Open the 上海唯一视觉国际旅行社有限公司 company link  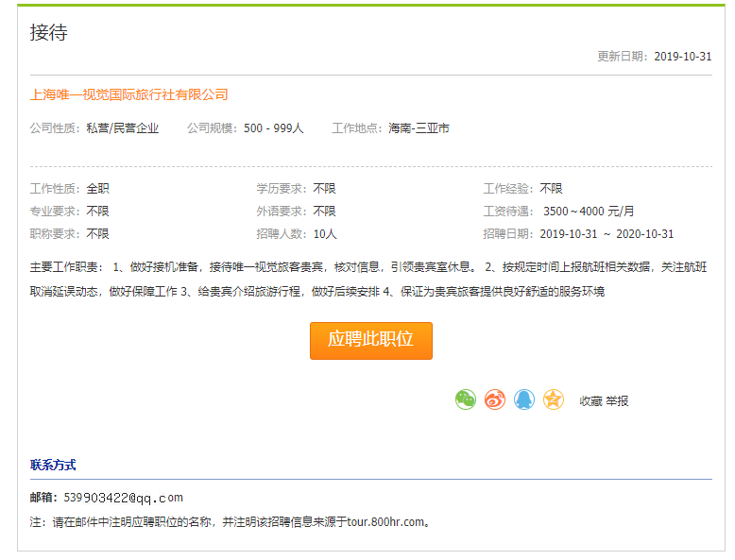129,94
